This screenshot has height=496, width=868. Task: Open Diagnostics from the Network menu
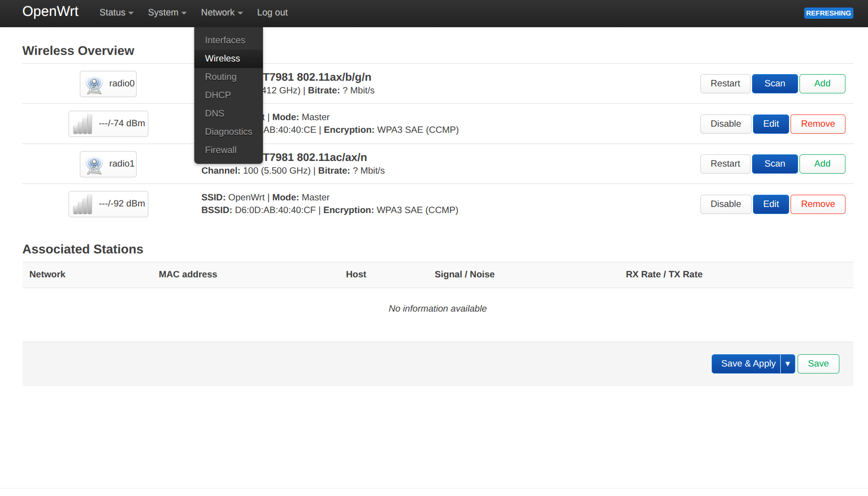tap(229, 132)
